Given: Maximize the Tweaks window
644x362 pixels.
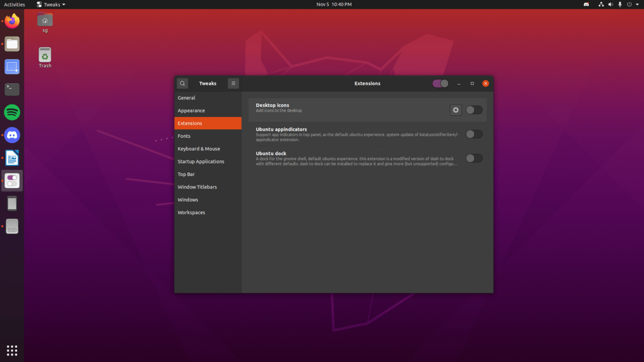Looking at the screenshot, I should click(x=472, y=83).
